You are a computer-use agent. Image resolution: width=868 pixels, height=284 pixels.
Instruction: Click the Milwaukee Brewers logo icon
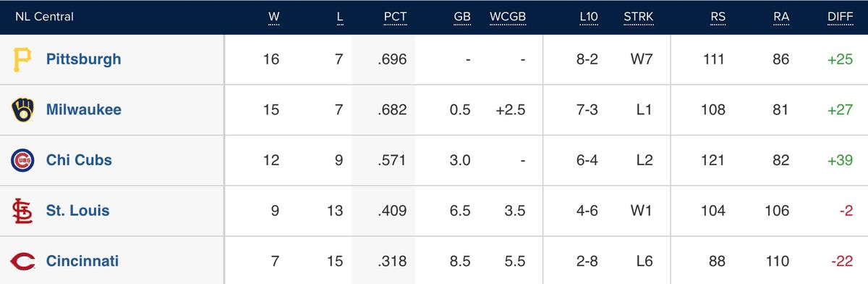[x=22, y=110]
